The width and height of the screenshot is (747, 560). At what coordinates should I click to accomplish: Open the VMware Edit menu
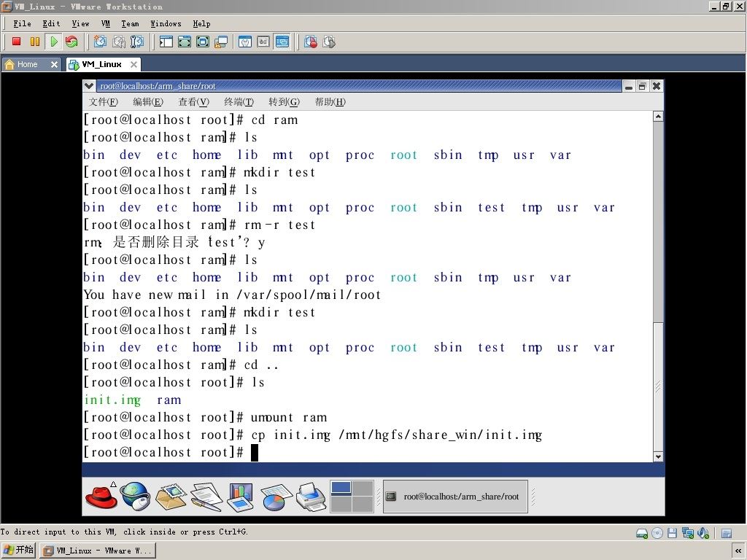click(51, 23)
